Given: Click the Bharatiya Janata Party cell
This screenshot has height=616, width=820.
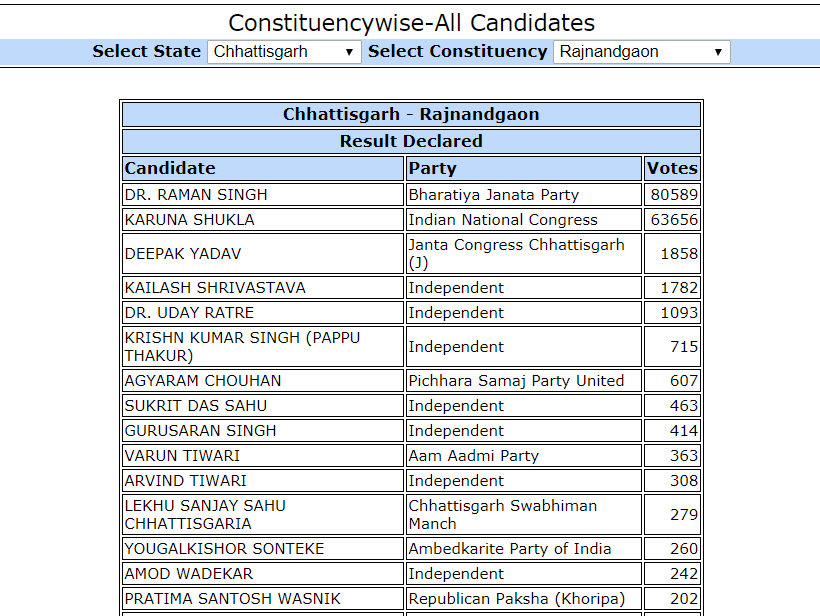Looking at the screenshot, I should [x=523, y=195].
